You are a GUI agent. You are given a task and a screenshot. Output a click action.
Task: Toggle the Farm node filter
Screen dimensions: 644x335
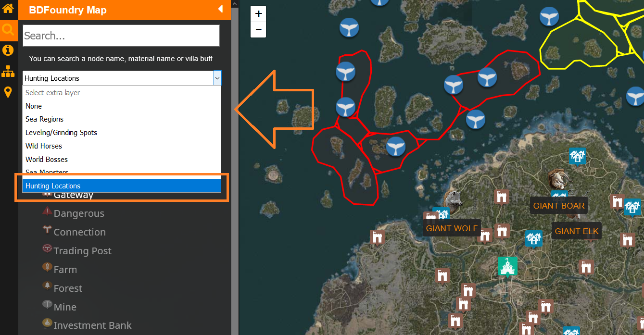pyautogui.click(x=60, y=270)
